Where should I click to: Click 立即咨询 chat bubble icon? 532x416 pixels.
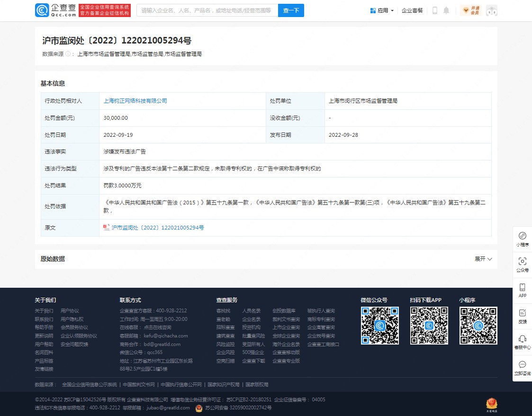(522, 368)
